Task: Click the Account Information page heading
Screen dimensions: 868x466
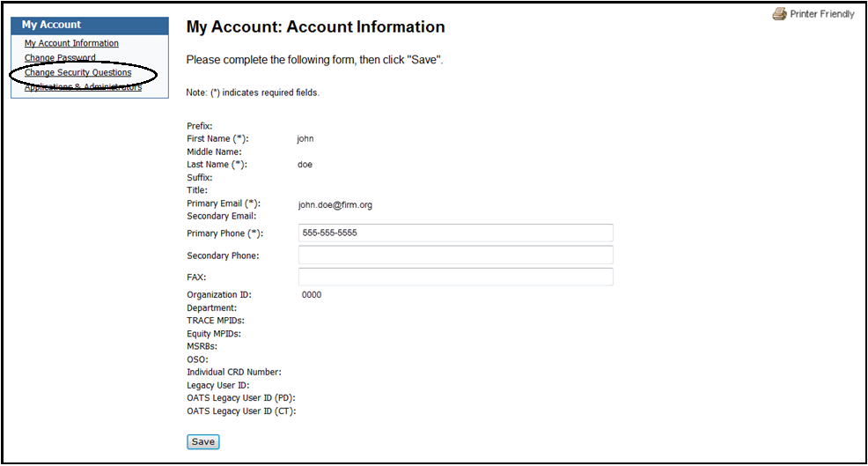Action: point(315,27)
